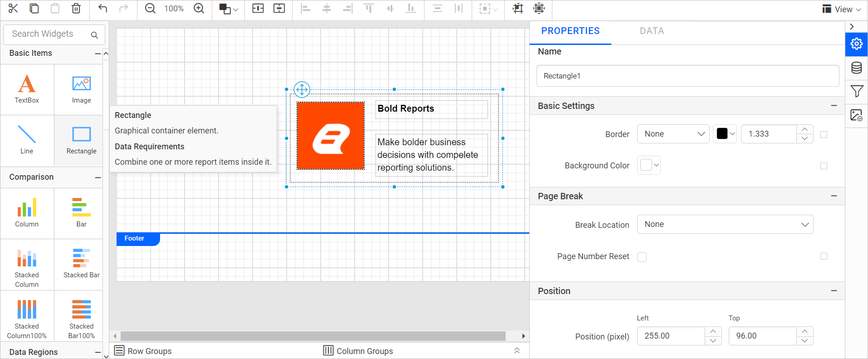
Task: Collapse the Comparison category
Action: click(98, 177)
